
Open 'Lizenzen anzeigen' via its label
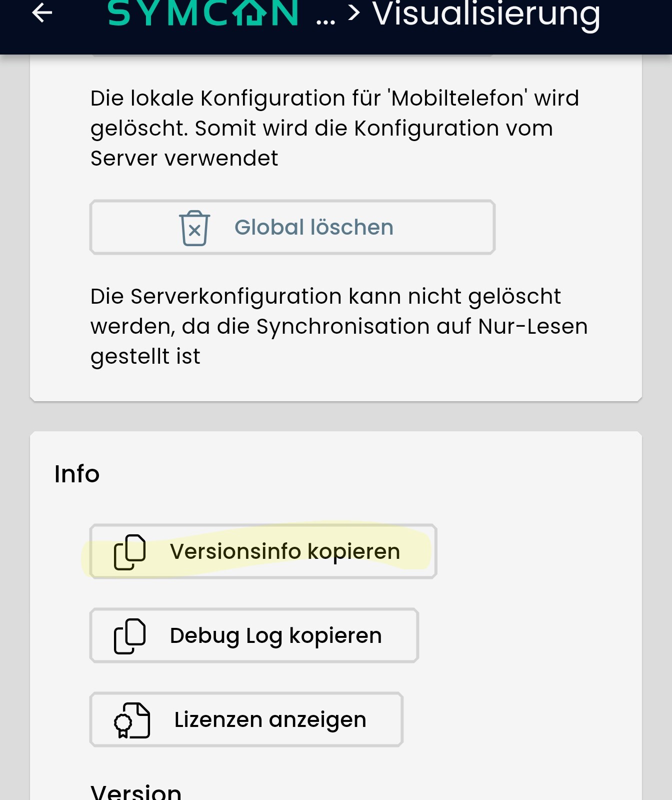click(270, 720)
